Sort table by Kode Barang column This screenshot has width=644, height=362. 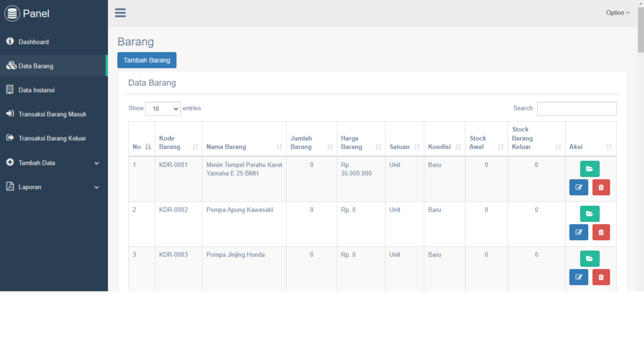[179, 139]
